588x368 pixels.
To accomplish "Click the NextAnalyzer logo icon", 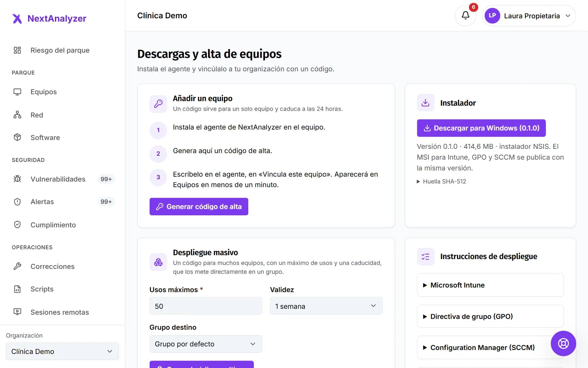I will coord(17,19).
